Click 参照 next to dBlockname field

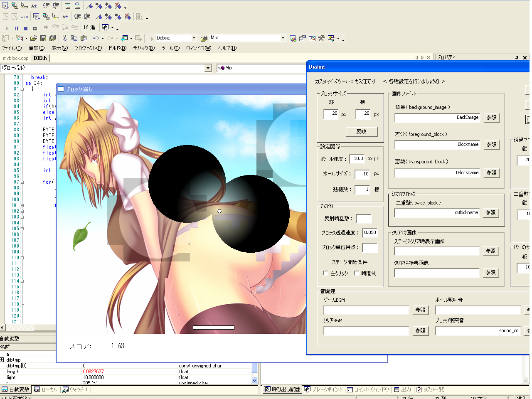490,213
